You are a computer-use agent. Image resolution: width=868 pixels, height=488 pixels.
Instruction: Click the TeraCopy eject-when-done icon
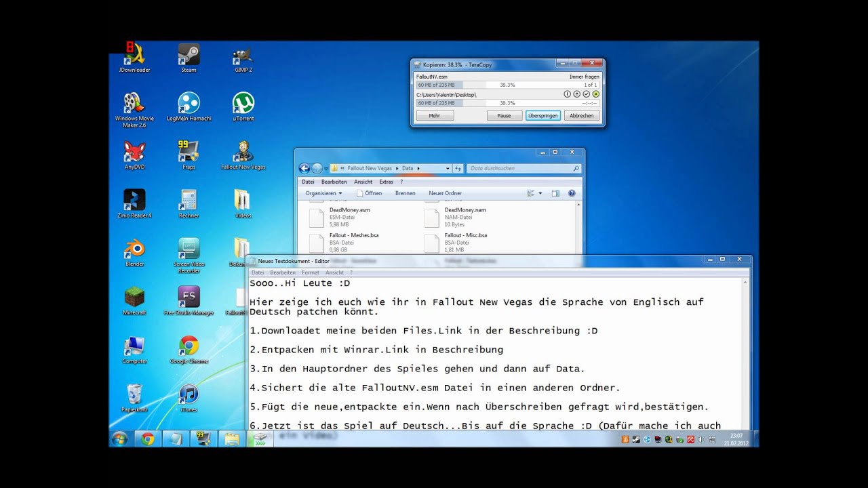[576, 94]
